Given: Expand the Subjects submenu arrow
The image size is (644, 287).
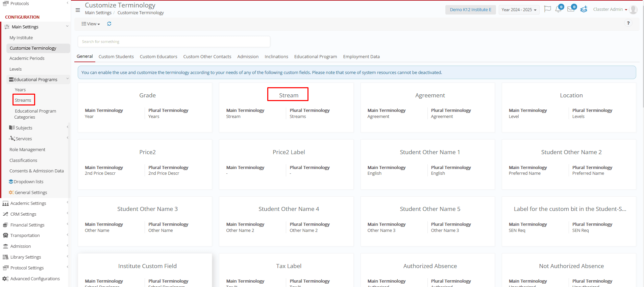Looking at the screenshot, I should click(x=67, y=127).
